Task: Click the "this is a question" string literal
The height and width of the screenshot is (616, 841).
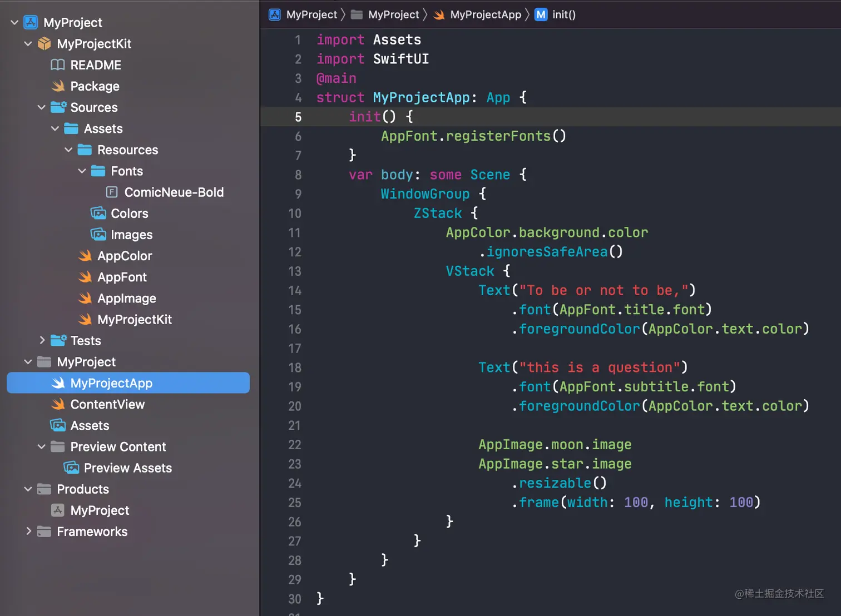Action: [600, 367]
